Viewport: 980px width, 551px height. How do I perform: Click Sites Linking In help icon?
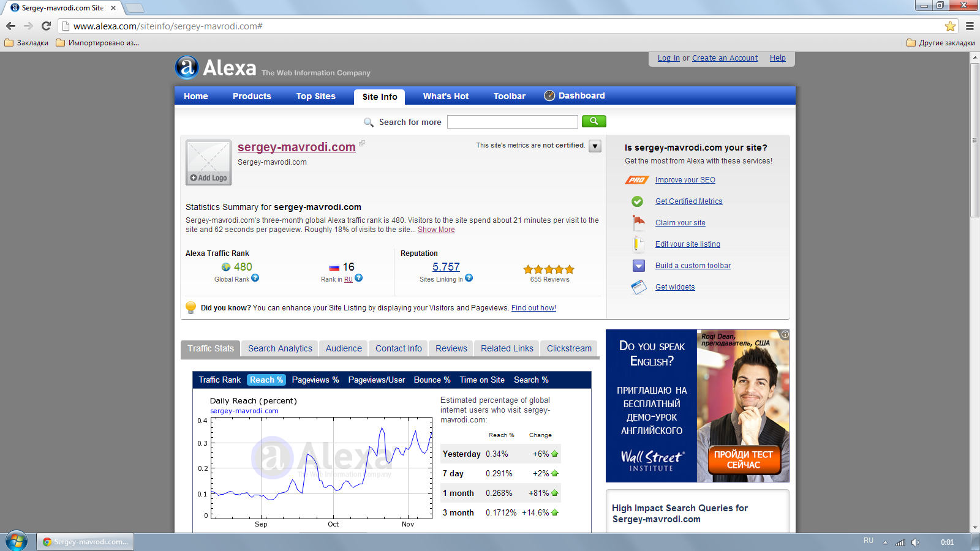(x=469, y=278)
